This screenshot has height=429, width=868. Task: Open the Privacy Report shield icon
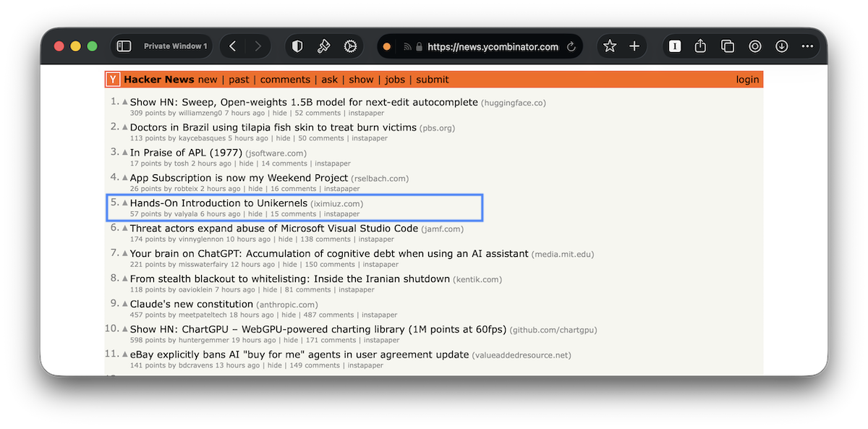click(297, 46)
